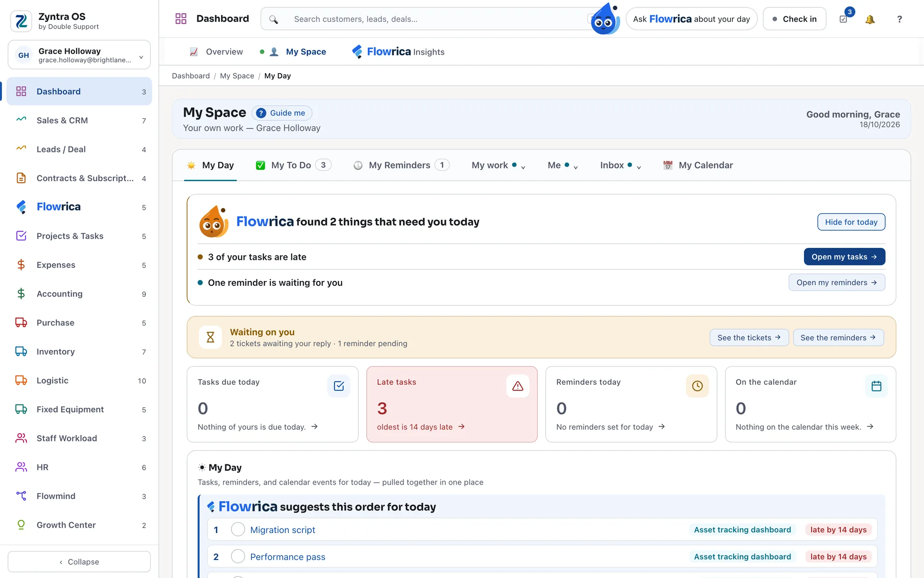The height and width of the screenshot is (578, 924).
Task: Mark Migration script task as done
Action: (238, 529)
